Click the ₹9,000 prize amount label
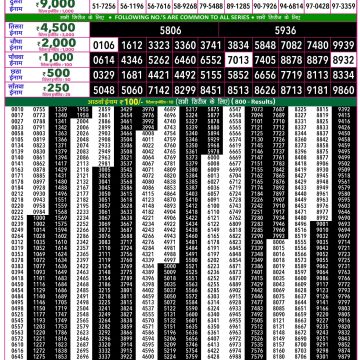Screen dimensions: 360x360 [55, 4]
